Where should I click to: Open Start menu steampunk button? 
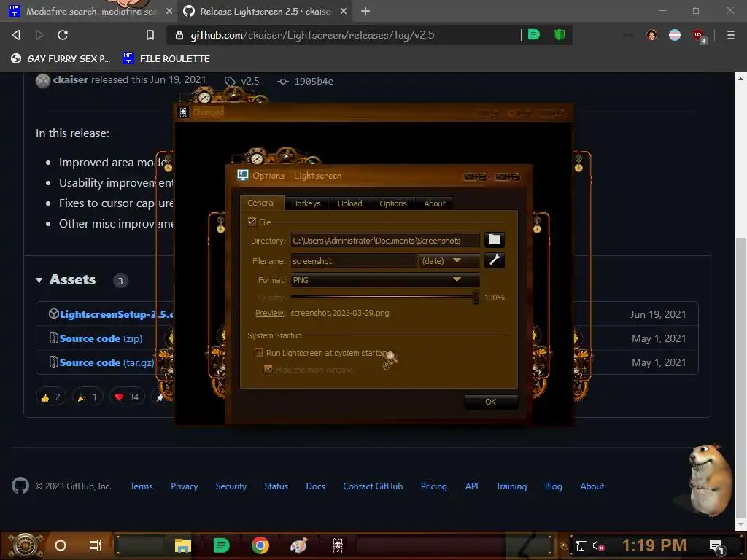click(26, 545)
